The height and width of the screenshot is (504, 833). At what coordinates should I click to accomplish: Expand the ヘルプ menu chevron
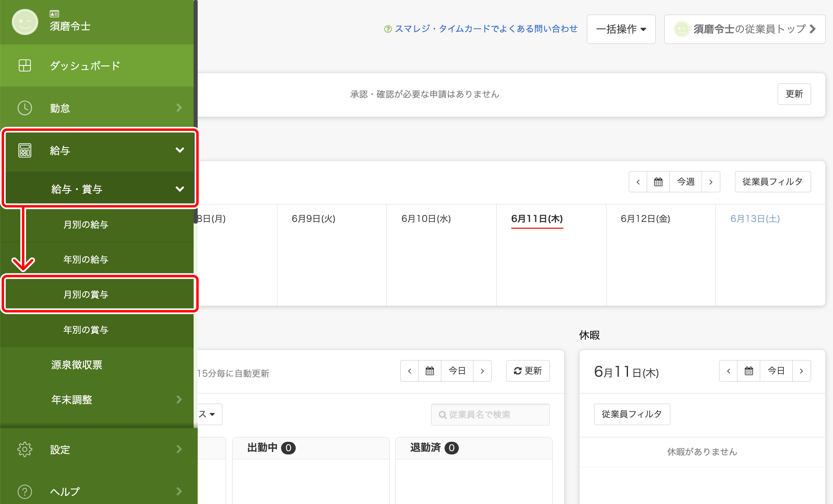pos(179,491)
